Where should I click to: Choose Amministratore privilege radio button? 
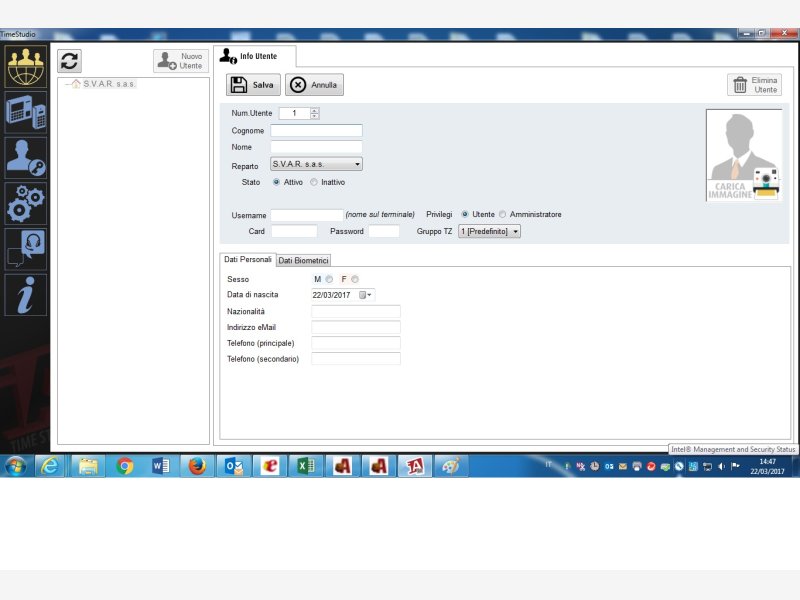502,214
